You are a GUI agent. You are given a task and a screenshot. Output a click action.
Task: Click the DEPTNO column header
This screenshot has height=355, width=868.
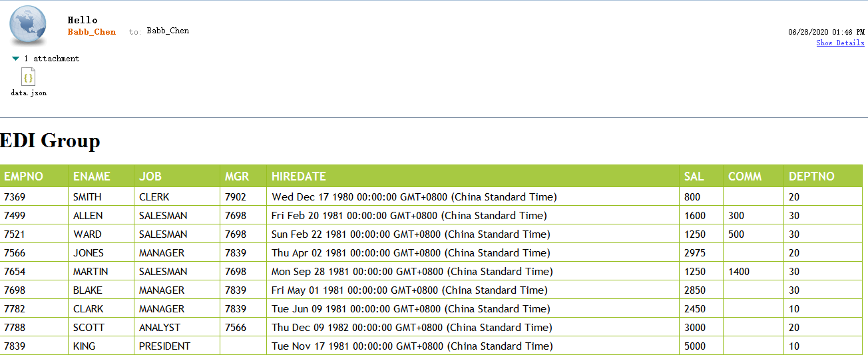click(811, 177)
